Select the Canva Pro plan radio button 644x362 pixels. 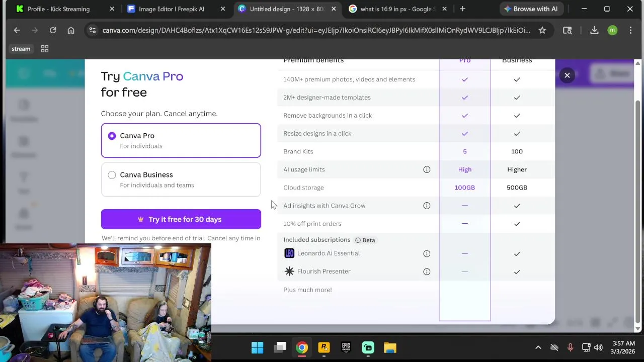click(x=112, y=136)
